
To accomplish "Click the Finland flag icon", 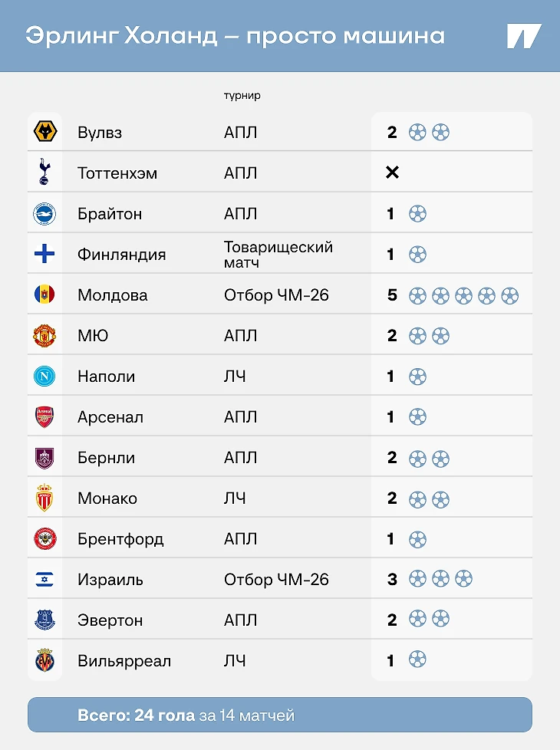I will pos(44,254).
